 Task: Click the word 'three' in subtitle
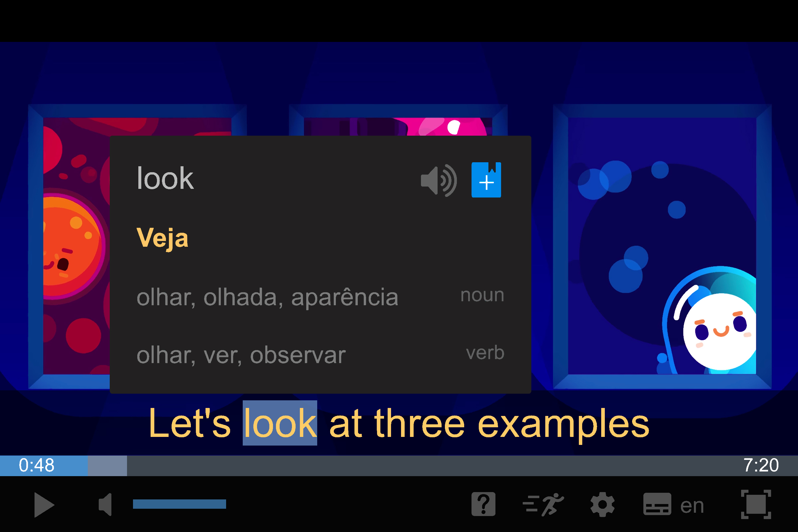(x=419, y=423)
